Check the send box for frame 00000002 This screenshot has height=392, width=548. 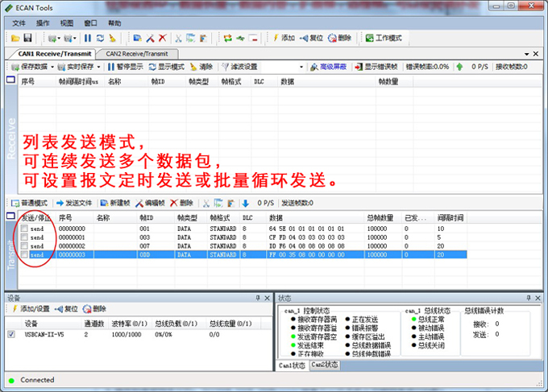tap(24, 246)
